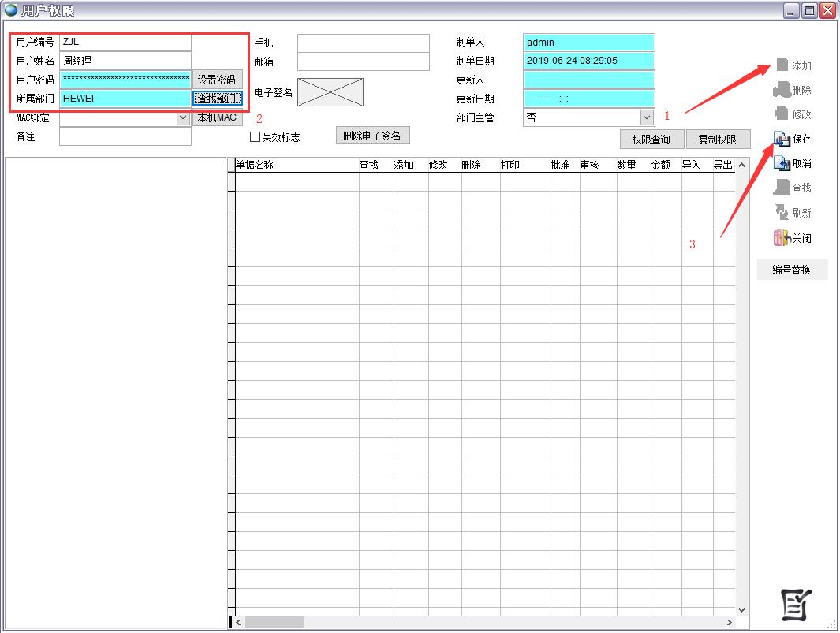
Task: Click the 本机MAC button
Action: pyautogui.click(x=217, y=117)
